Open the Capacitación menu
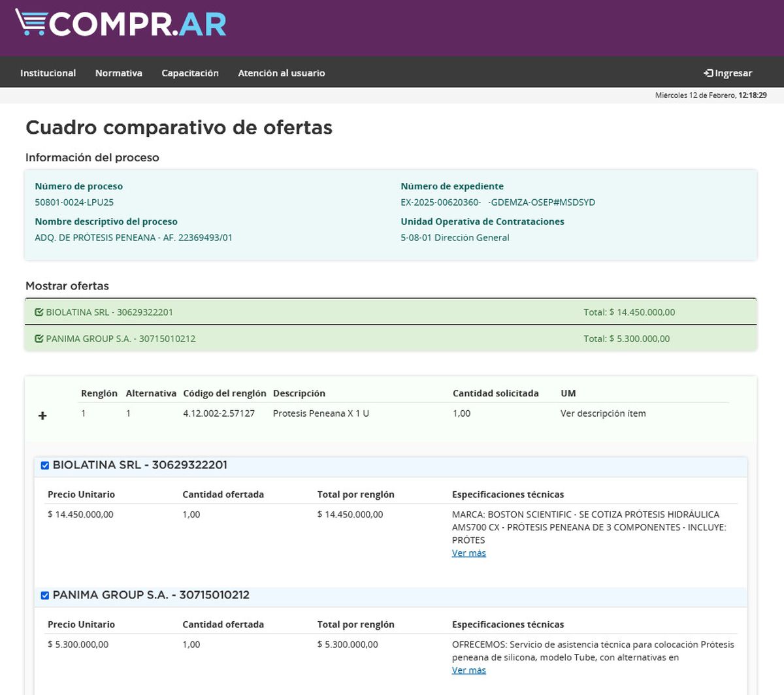784x695 pixels. (x=190, y=73)
